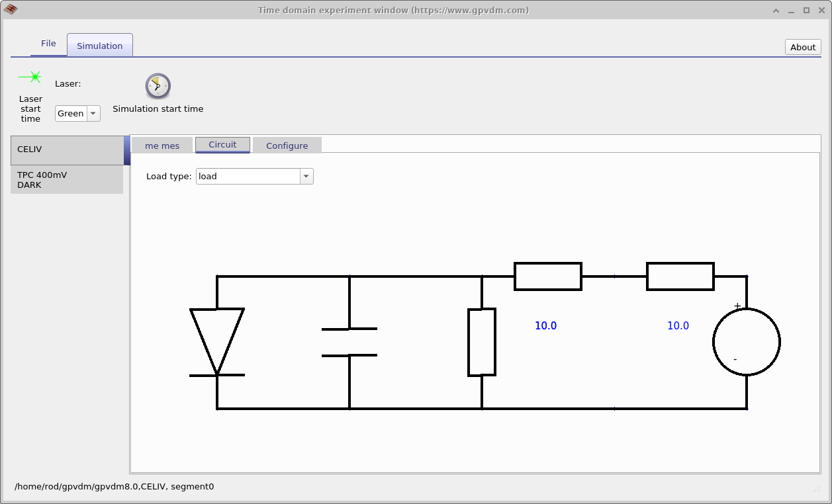Viewport: 832px width, 504px height.
Task: Click the vertical load resistor symbol
Action: 482,342
